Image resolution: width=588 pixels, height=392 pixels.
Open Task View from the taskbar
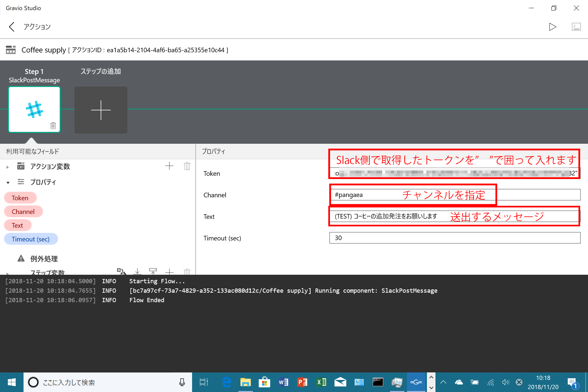click(x=204, y=382)
